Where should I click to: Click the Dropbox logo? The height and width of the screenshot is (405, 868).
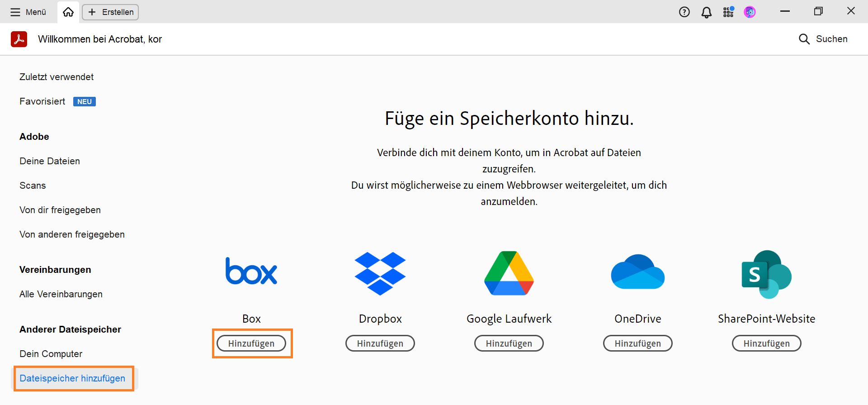tap(380, 273)
